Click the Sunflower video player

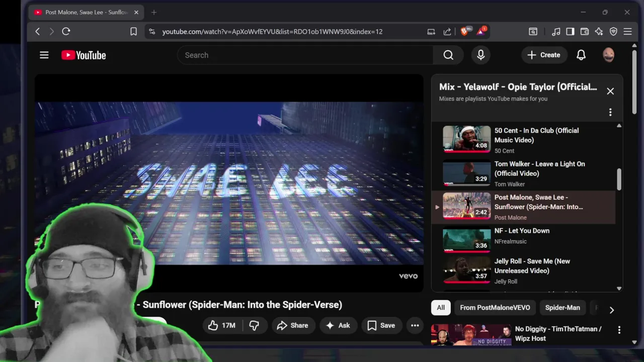pyautogui.click(x=229, y=183)
